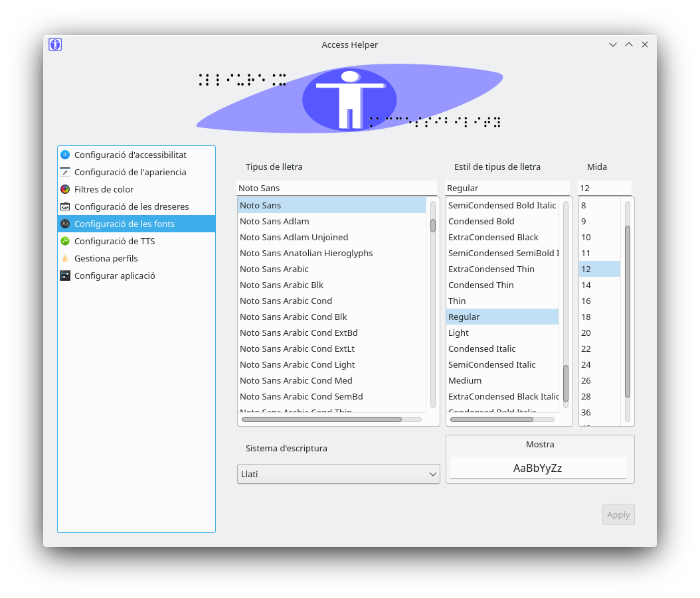This screenshot has height=598, width=700.
Task: Click the font family name input field
Action: pyautogui.click(x=336, y=188)
